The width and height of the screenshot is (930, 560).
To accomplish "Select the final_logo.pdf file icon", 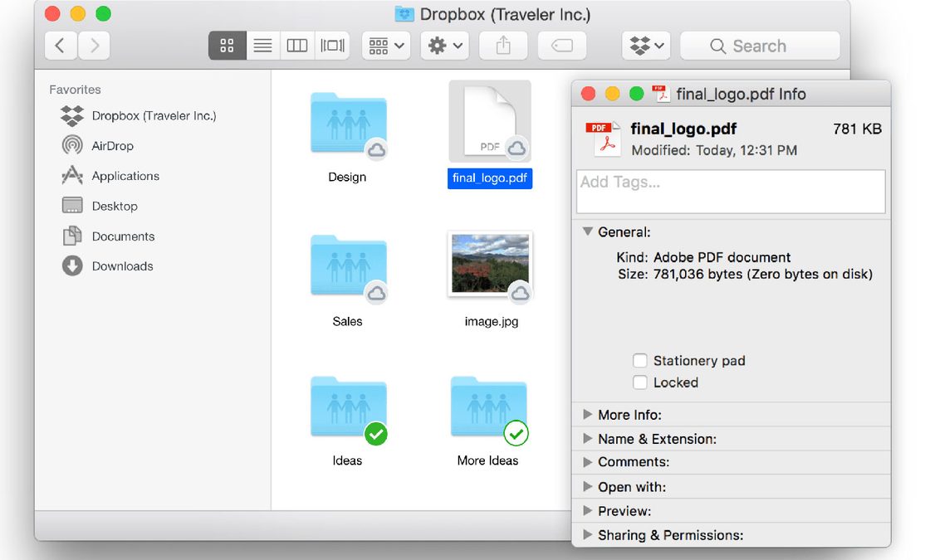I will click(x=490, y=121).
